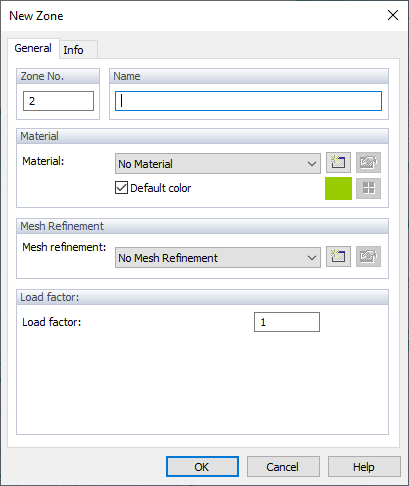Click the edit mesh refinement icon
Viewport: 409px width, 486px height.
(x=368, y=257)
